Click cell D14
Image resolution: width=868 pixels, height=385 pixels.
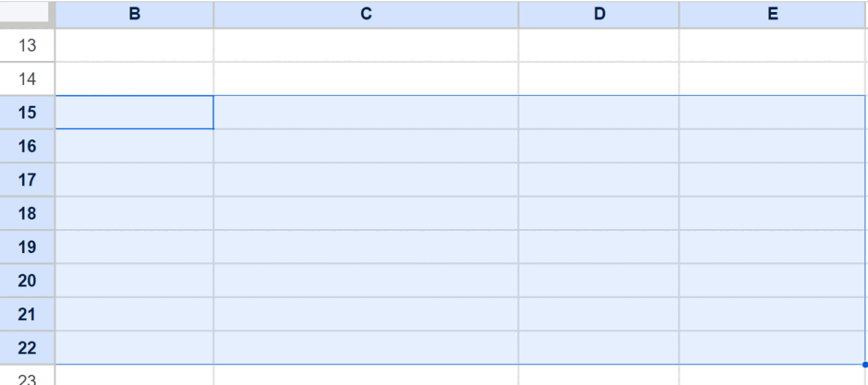pyautogui.click(x=599, y=79)
